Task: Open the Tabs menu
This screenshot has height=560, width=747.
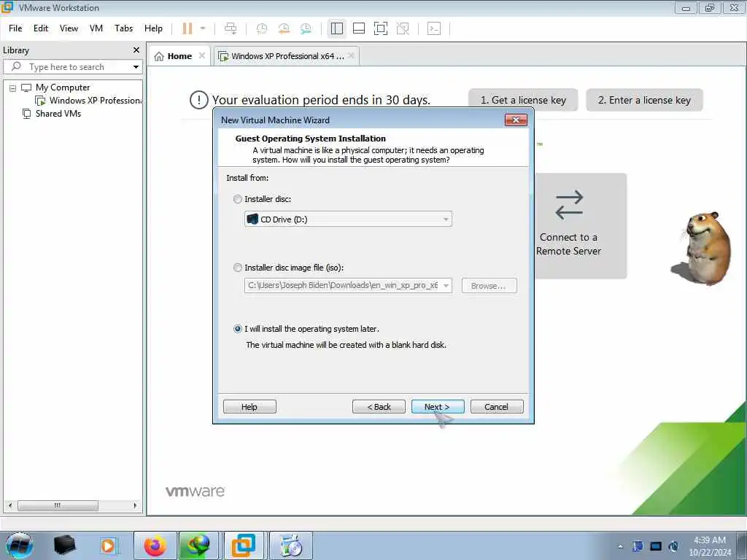Action: click(x=123, y=28)
